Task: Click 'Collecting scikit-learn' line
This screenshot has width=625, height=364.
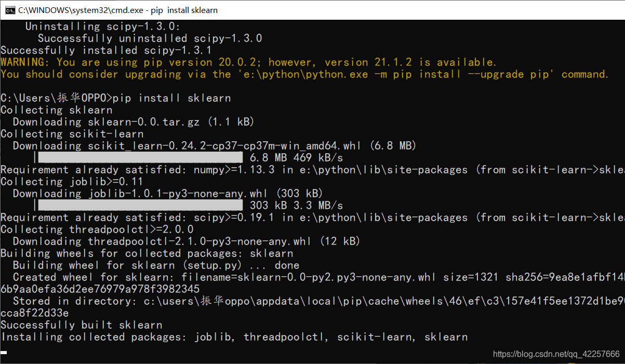Action: pyautogui.click(x=72, y=134)
